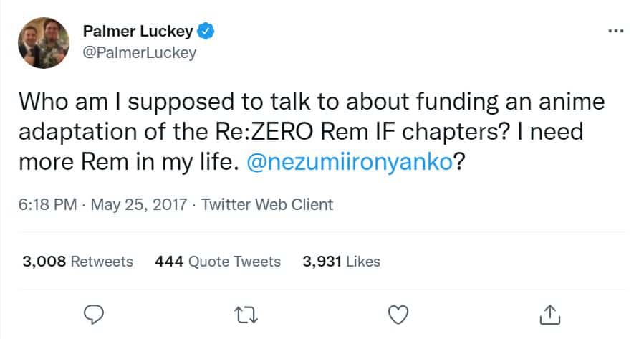This screenshot has height=339, width=644.
Task: Open the Twitter Web Client source link
Action: (267, 204)
